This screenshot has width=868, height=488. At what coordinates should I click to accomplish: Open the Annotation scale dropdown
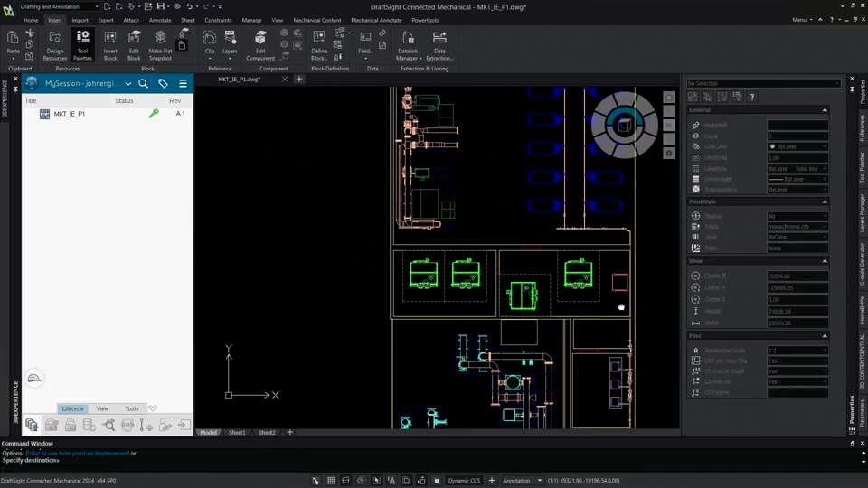(x=523, y=481)
